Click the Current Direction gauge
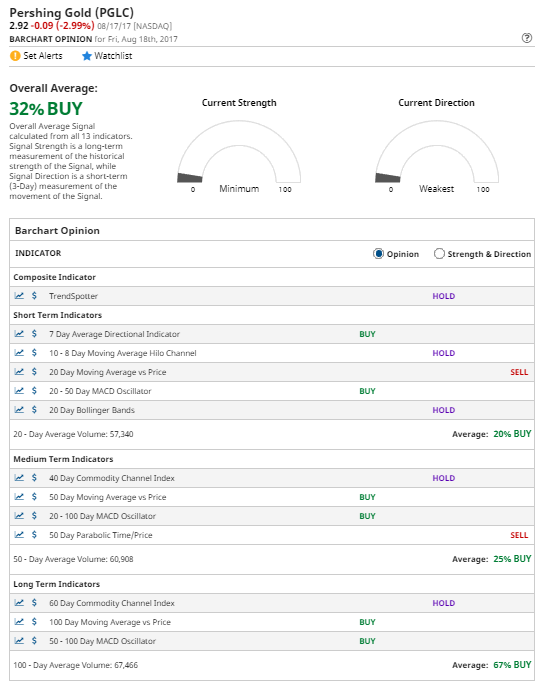The height and width of the screenshot is (689, 542). [x=437, y=152]
